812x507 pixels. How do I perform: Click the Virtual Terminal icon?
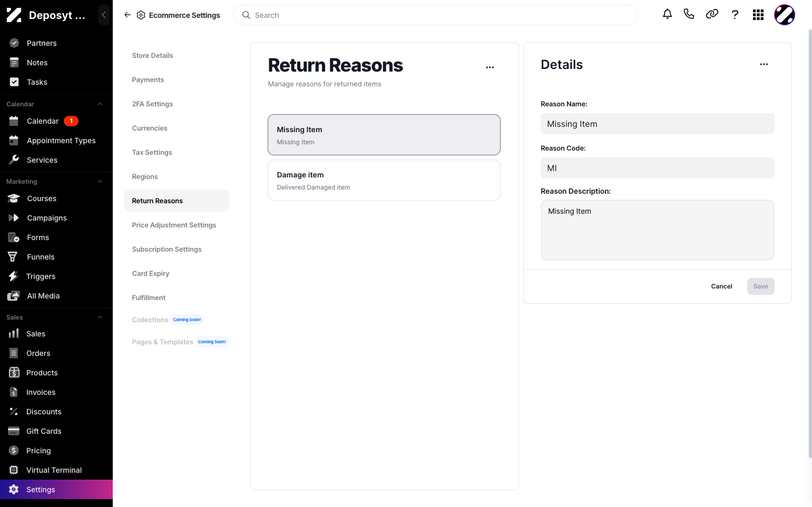14,470
